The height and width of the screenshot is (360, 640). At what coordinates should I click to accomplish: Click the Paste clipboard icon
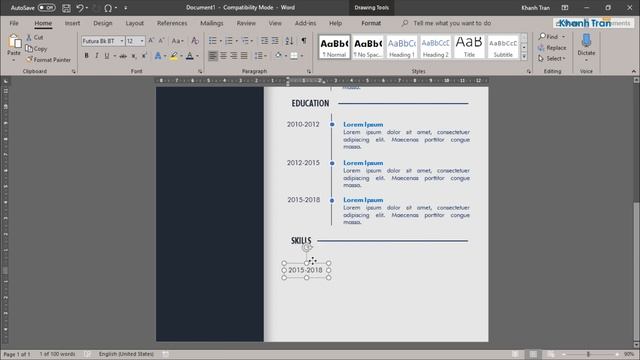coord(15,42)
